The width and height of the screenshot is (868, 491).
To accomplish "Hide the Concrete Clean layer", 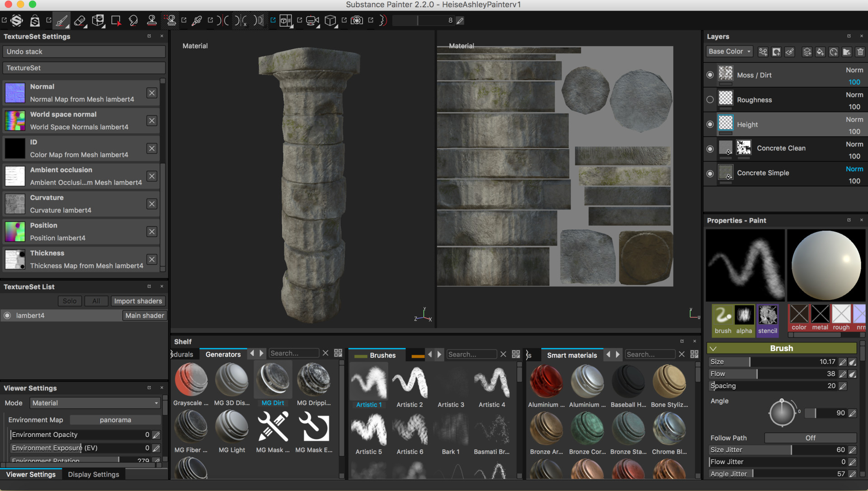I will [x=710, y=149].
